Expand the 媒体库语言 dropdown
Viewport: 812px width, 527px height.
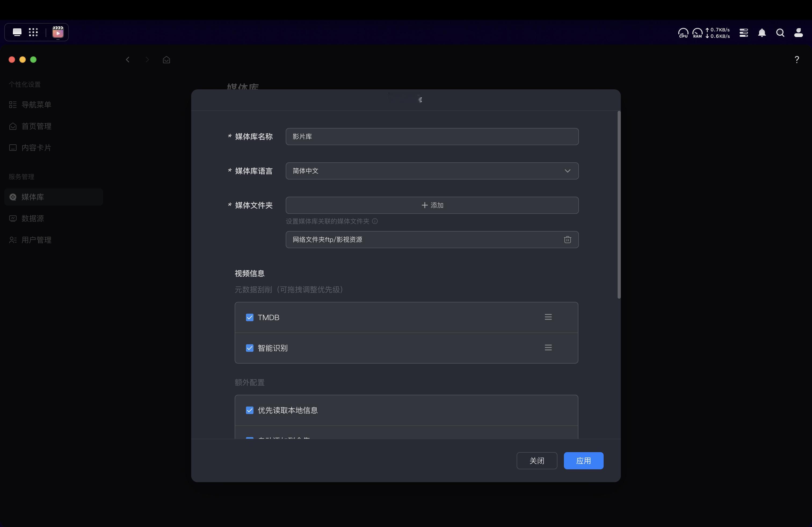pos(432,171)
